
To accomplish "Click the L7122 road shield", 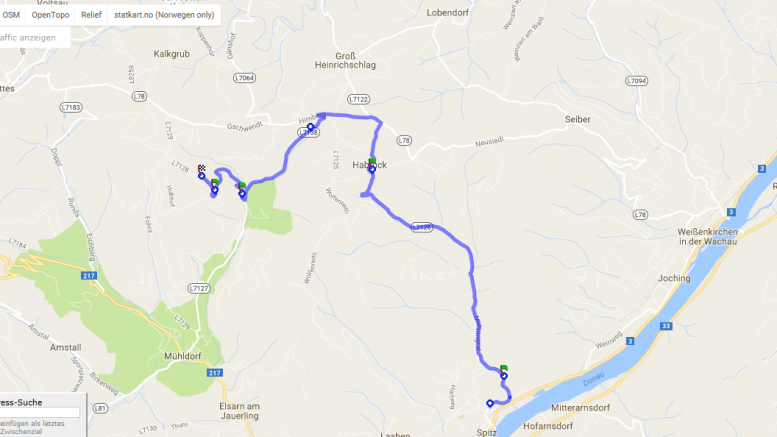I will pyautogui.click(x=358, y=100).
